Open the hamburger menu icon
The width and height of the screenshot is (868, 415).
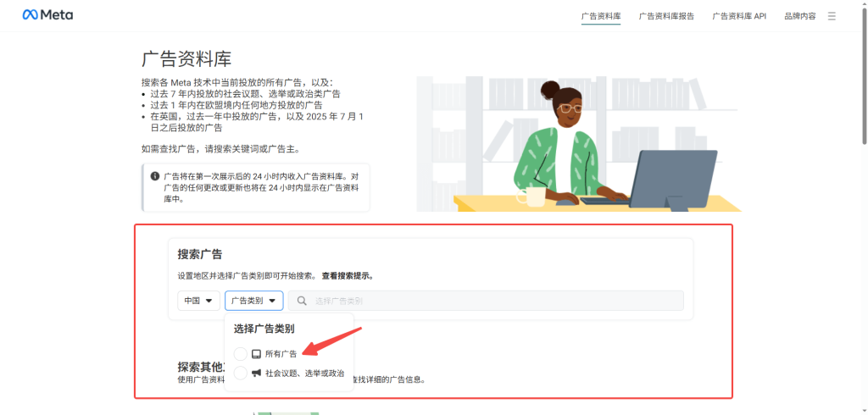click(x=832, y=16)
